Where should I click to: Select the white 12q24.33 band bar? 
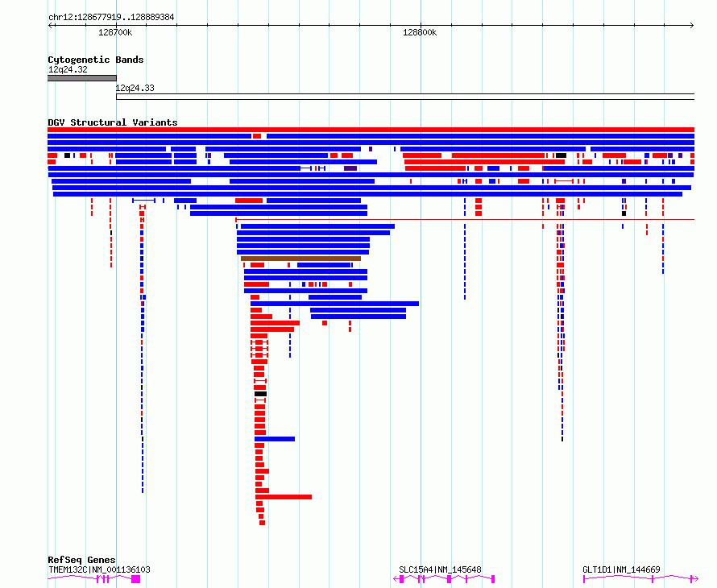[405, 97]
